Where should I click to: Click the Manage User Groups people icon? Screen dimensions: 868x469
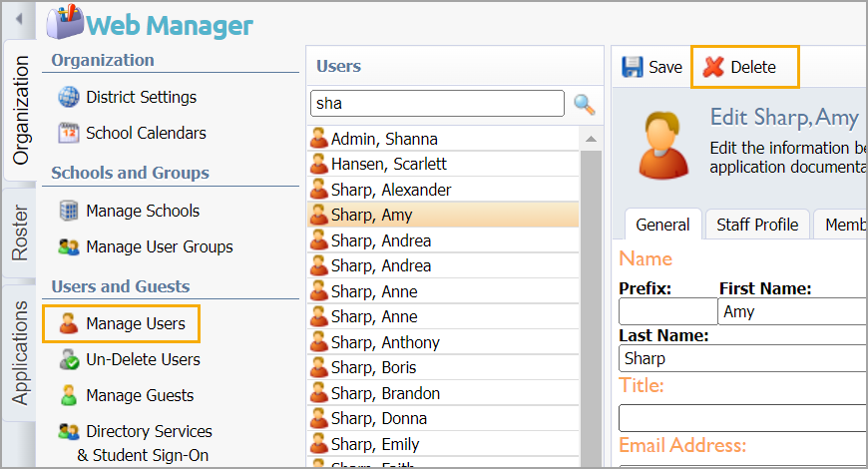[69, 246]
